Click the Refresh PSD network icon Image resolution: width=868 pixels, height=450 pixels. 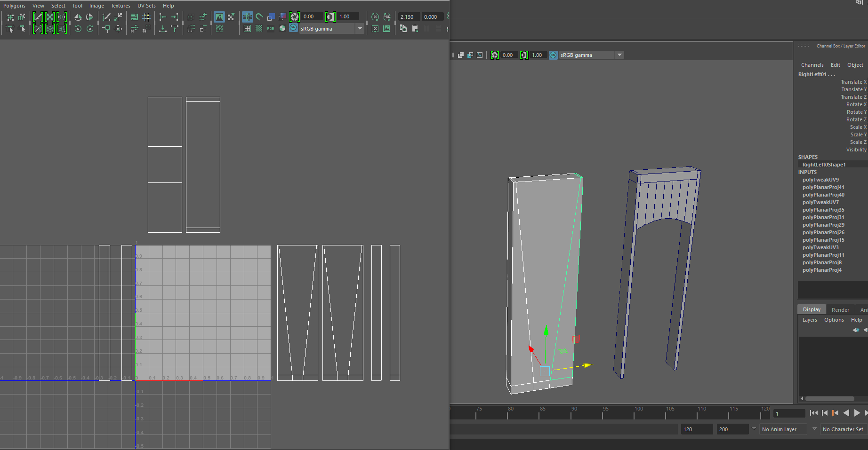[387, 16]
